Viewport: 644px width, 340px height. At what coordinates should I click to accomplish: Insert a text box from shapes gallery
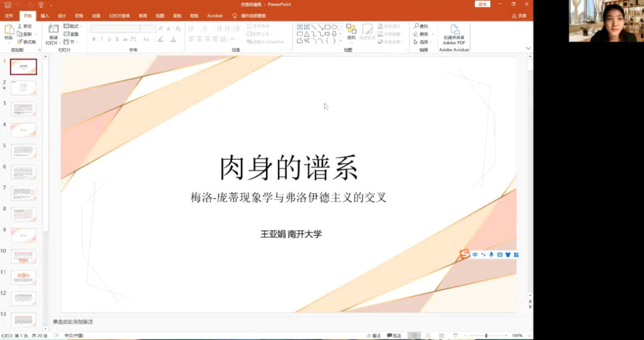coord(300,27)
